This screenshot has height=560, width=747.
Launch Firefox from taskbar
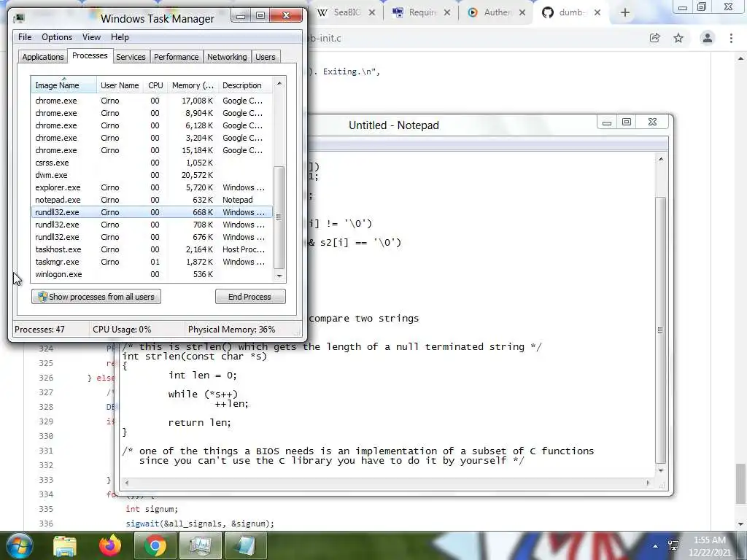pyautogui.click(x=109, y=545)
